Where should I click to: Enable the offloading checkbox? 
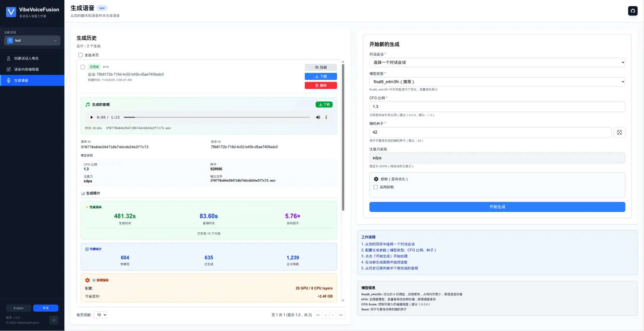point(376,187)
